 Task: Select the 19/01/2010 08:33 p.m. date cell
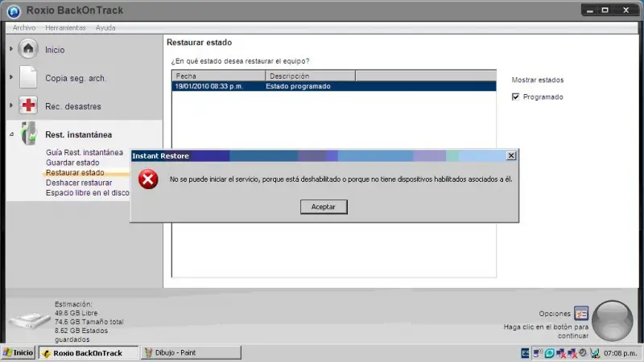[209, 86]
